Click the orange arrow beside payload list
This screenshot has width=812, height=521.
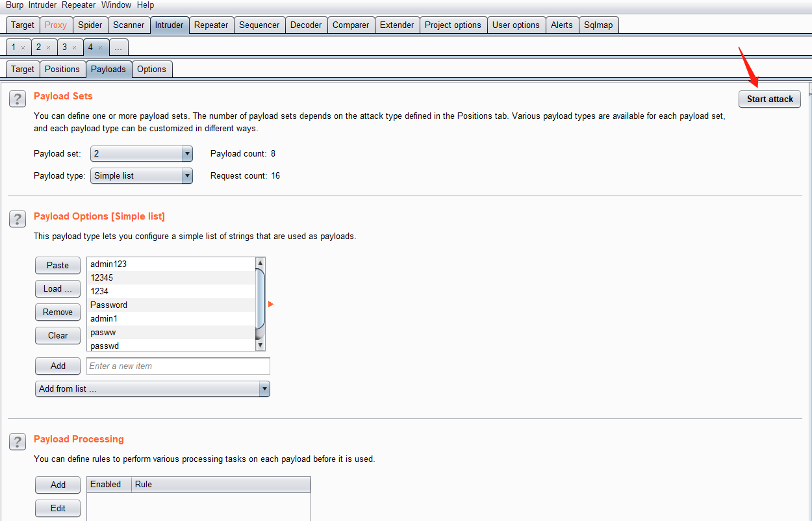coord(271,304)
